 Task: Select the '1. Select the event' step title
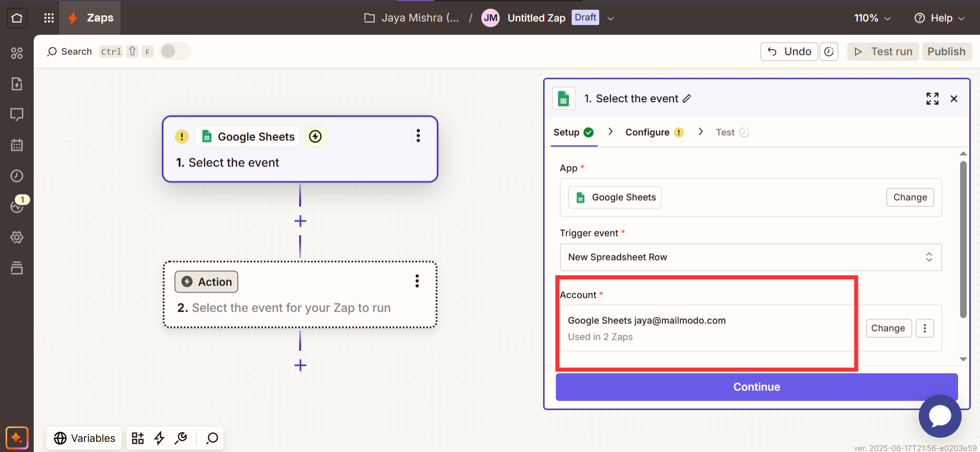coord(228,162)
